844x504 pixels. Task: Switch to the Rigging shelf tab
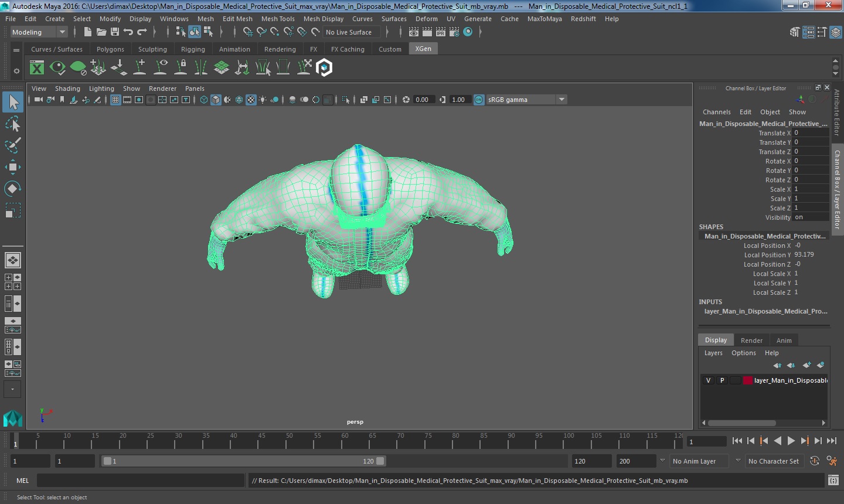(193, 49)
